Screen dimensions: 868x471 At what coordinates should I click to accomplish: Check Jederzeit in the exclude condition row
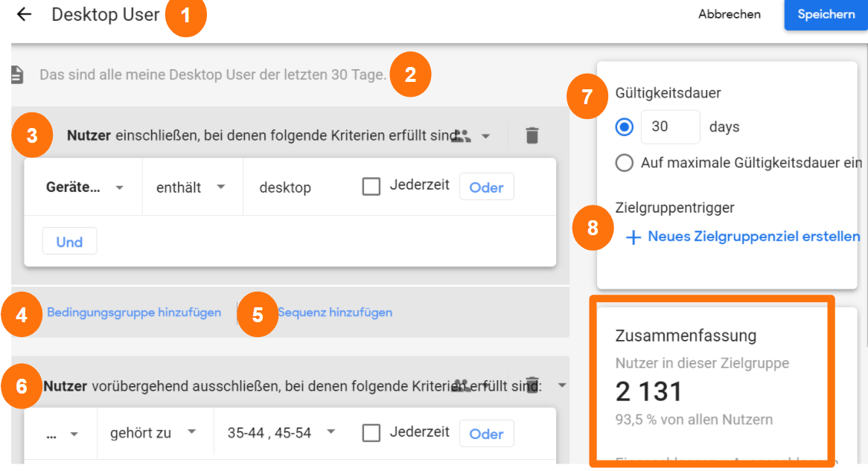click(x=371, y=433)
